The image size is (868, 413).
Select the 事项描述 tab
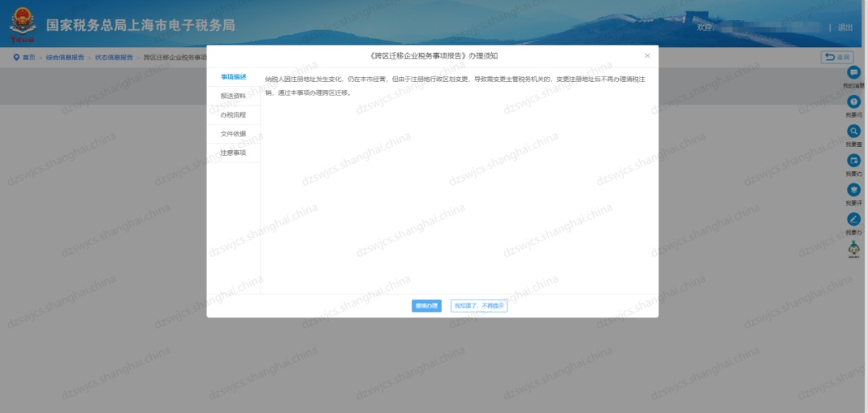coord(234,77)
